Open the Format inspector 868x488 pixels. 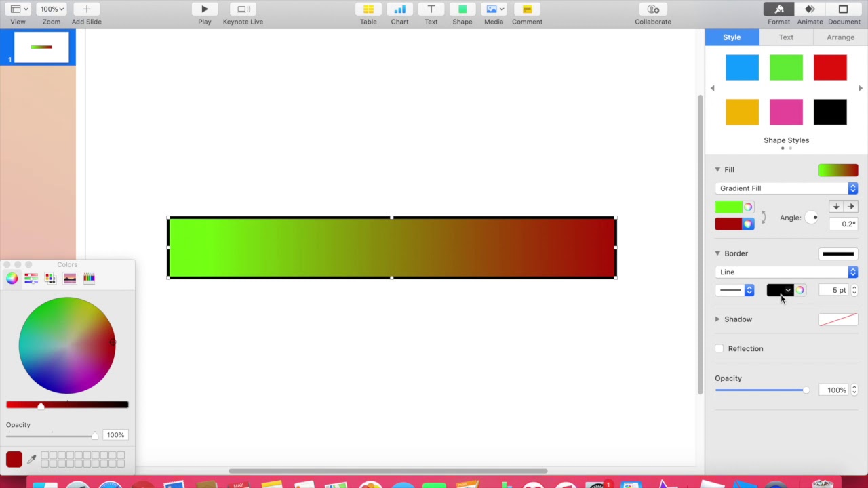[x=778, y=9]
